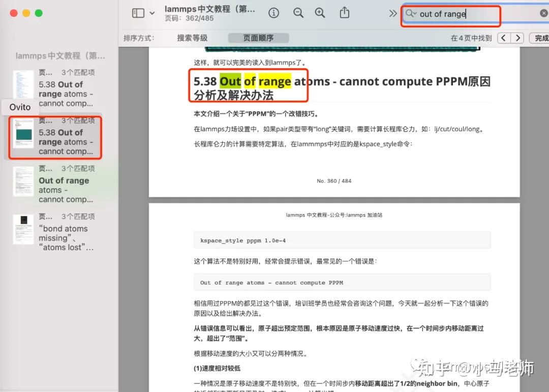
Task: Open the Share menu
Action: (x=344, y=13)
